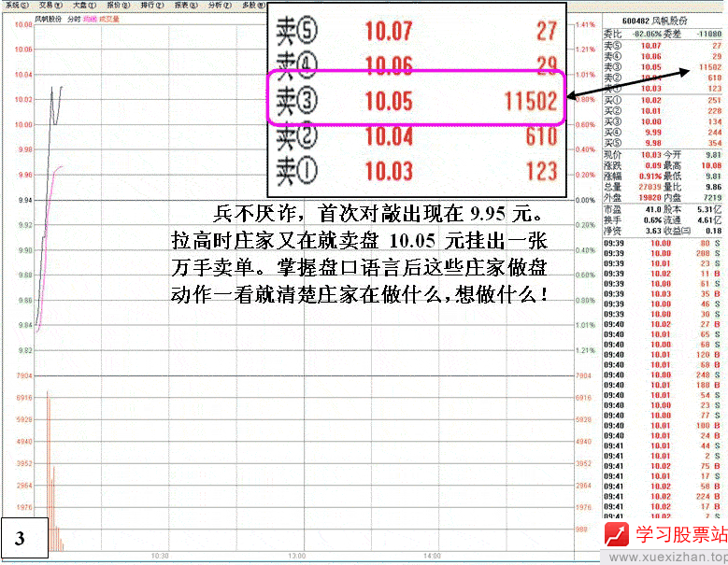
Task: Open the 交易 menu
Action: click(50, 5)
